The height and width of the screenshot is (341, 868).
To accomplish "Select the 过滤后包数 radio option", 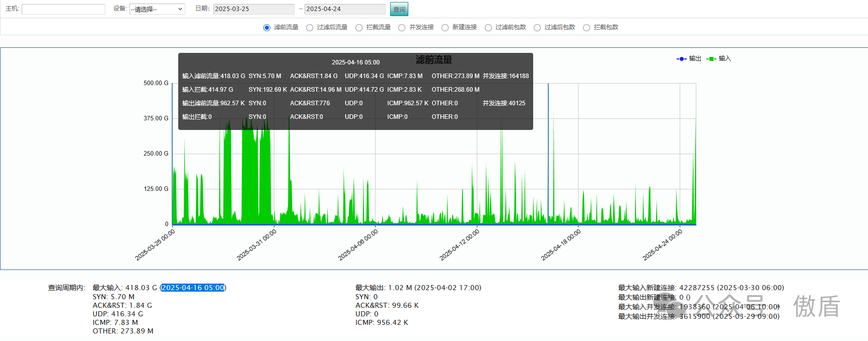I will (537, 28).
